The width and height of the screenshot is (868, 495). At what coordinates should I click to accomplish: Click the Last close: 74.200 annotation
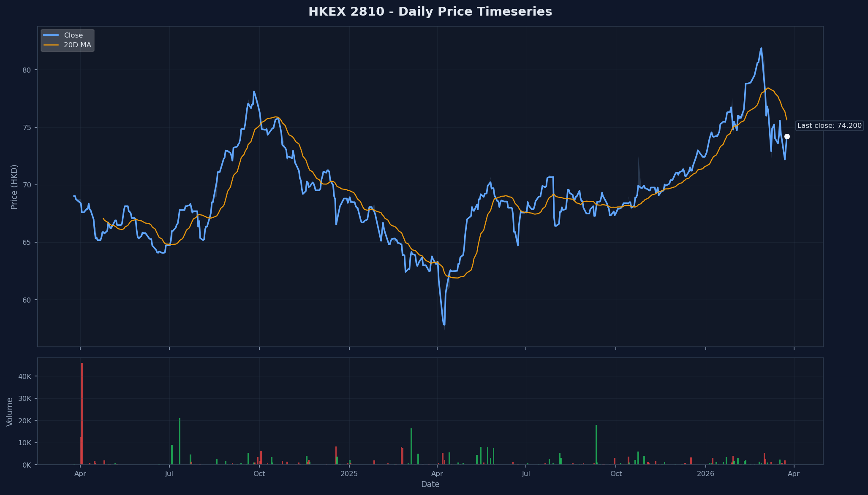tap(829, 126)
